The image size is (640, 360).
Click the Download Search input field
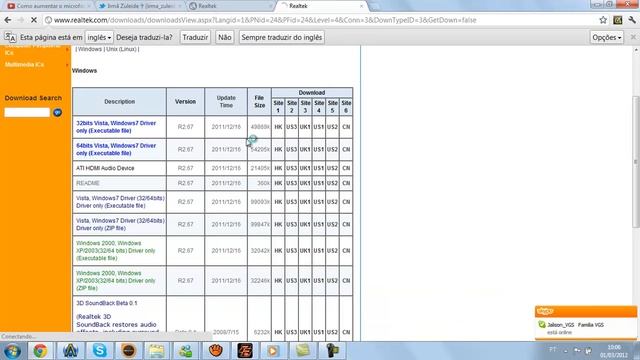[27, 113]
